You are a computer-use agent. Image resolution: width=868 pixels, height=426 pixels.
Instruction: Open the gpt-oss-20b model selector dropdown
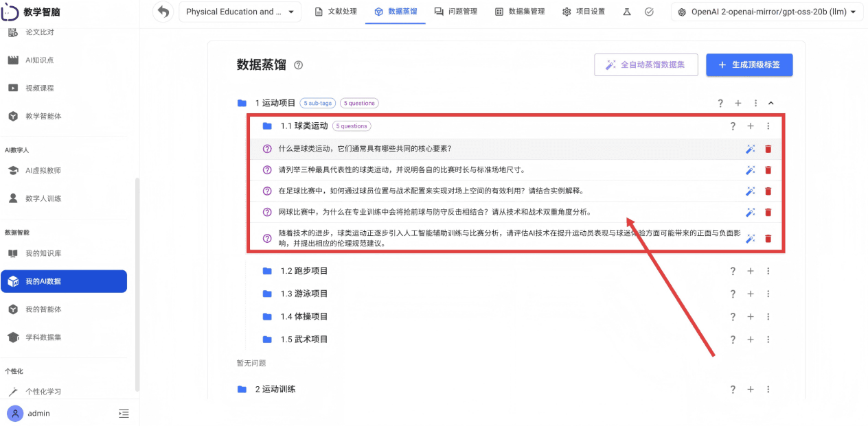pos(767,12)
